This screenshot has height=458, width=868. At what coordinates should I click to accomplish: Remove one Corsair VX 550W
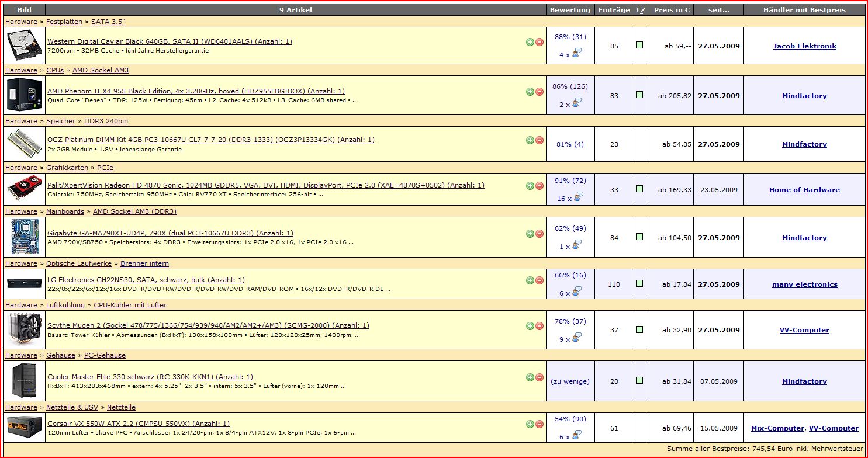(539, 424)
